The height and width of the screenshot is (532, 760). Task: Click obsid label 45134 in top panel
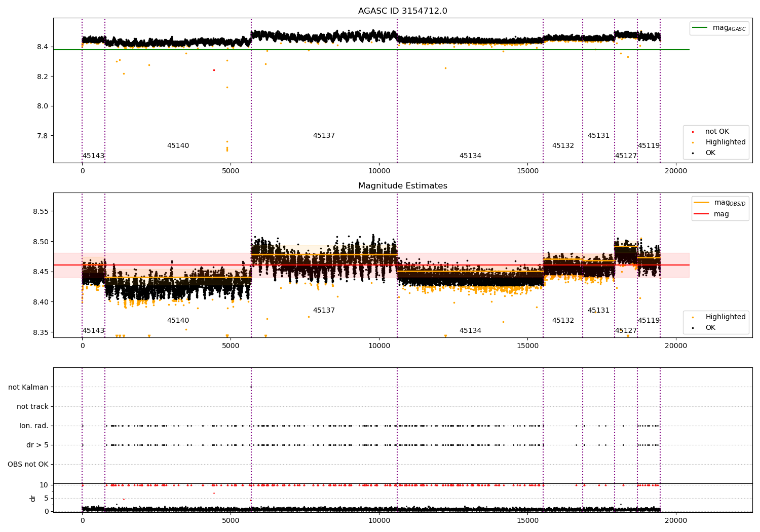click(470, 156)
